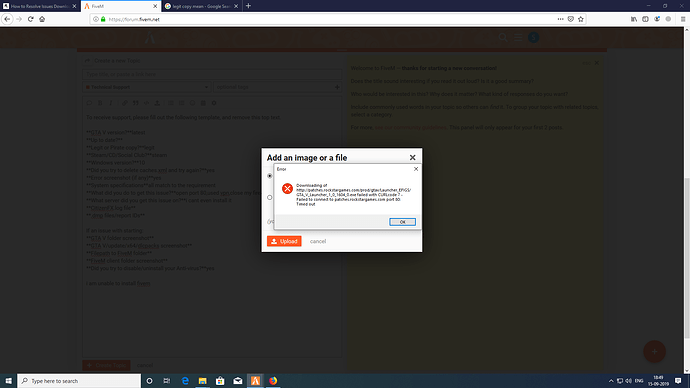Reload the current page
Viewport: 690px width, 388px height.
coord(30,19)
